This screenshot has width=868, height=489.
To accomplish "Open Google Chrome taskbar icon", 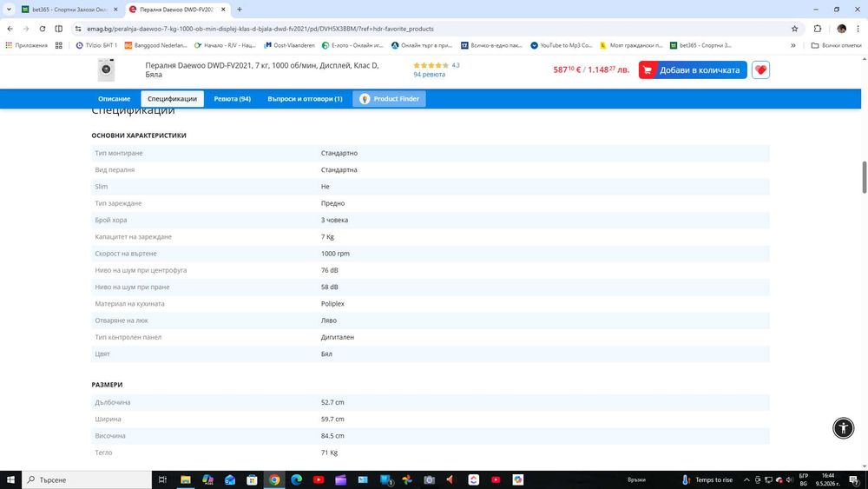I will (274, 479).
